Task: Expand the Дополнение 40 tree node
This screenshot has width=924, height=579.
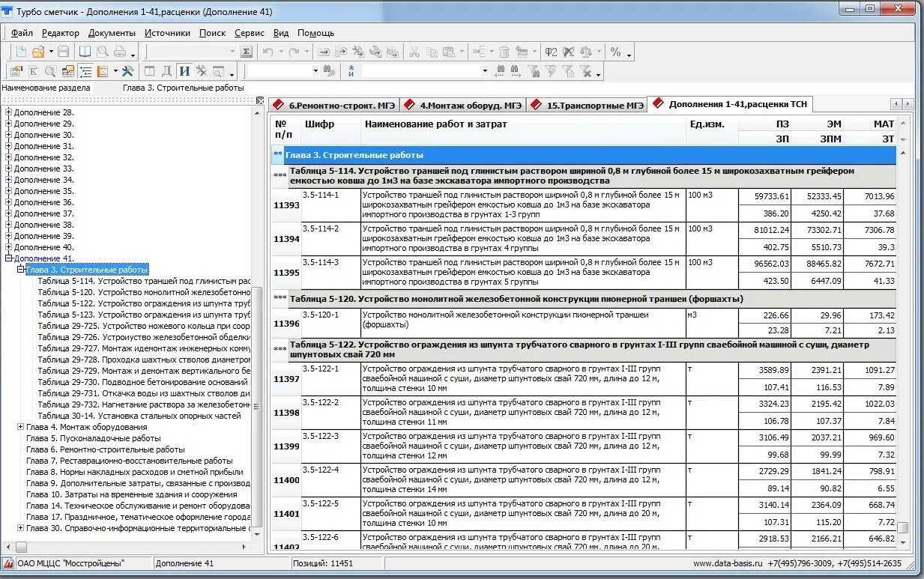Action: (x=9, y=247)
